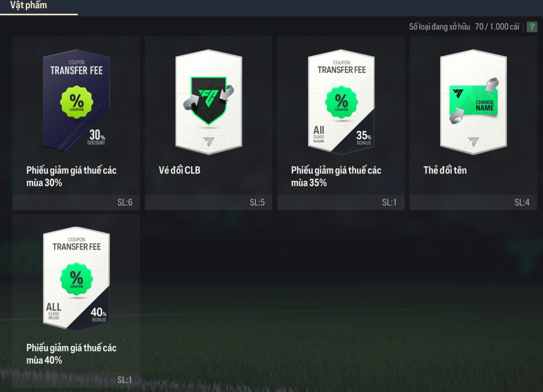Click the green percent badge on 30% coupon
The height and width of the screenshot is (392, 543).
click(76, 102)
